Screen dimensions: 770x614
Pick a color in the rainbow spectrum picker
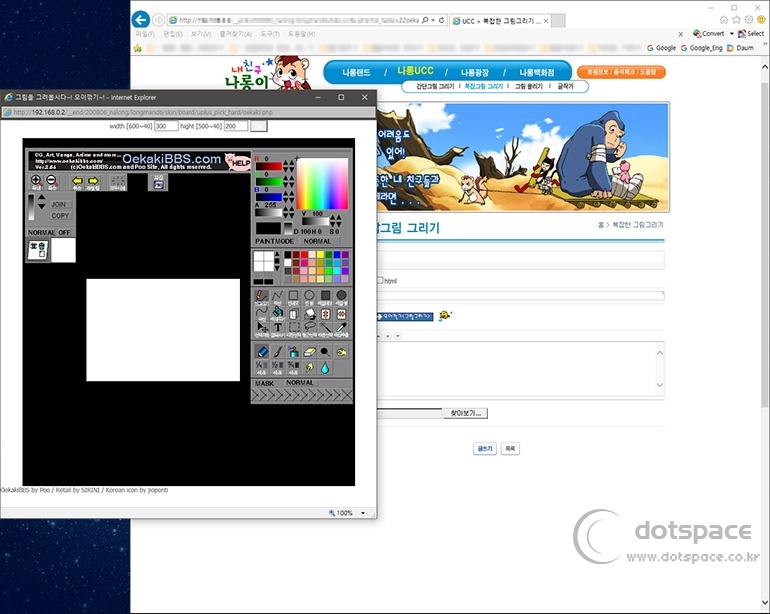tap(322, 184)
